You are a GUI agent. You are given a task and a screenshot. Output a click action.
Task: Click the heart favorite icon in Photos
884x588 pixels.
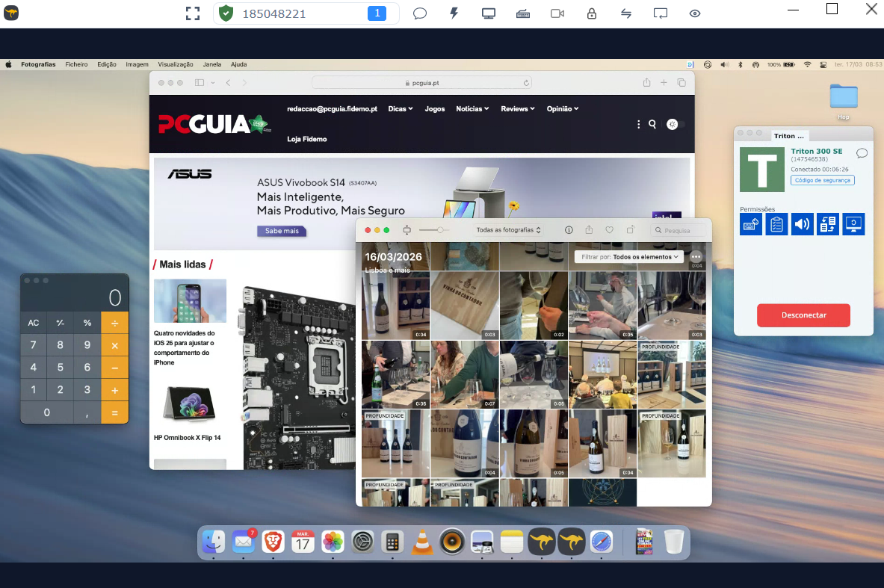click(610, 230)
